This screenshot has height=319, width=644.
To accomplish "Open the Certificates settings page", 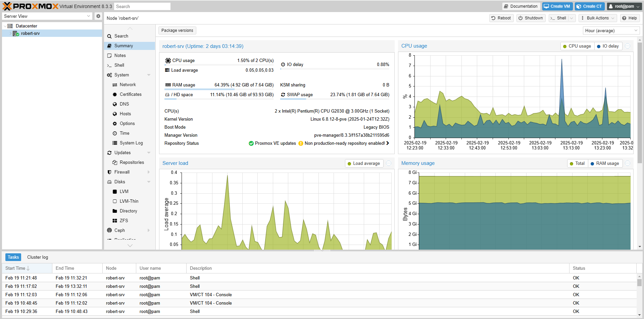I will tap(130, 94).
